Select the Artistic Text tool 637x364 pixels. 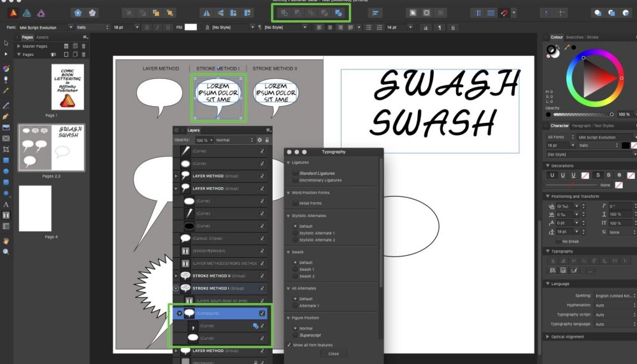pos(6,204)
